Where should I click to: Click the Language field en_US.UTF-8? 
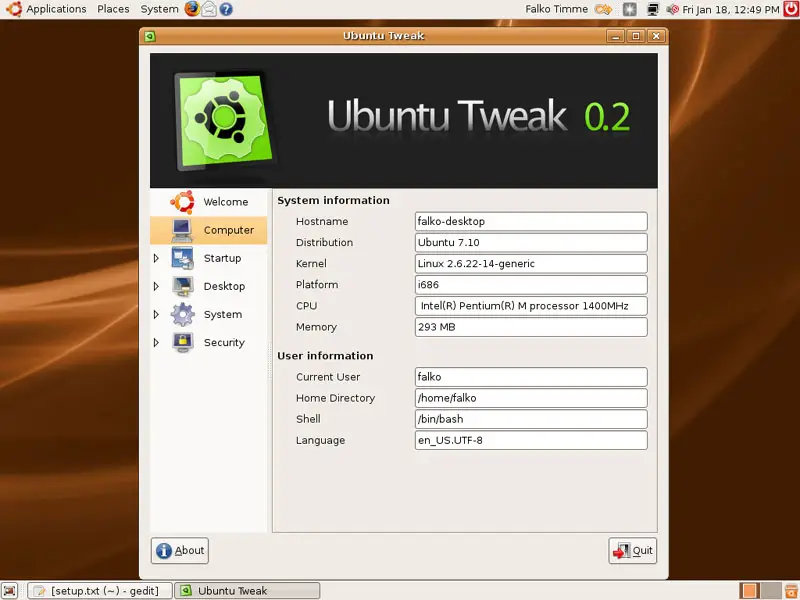(x=531, y=440)
